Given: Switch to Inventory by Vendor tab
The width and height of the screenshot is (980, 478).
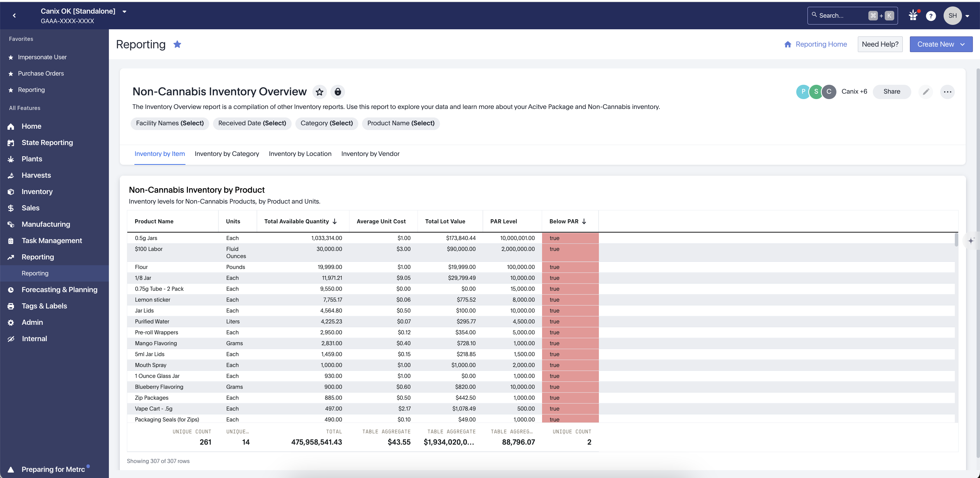Looking at the screenshot, I should [370, 154].
